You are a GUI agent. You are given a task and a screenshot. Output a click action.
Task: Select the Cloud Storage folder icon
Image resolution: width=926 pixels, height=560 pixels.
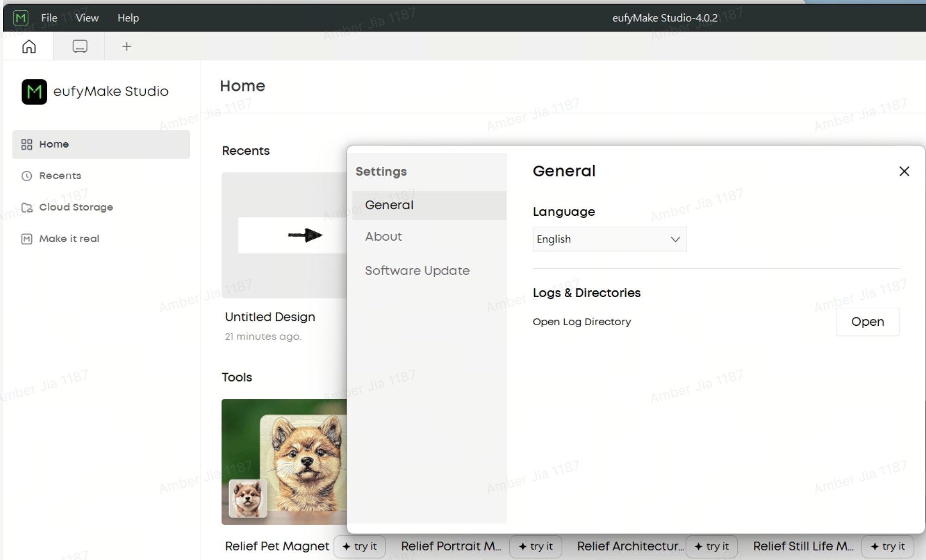27,207
